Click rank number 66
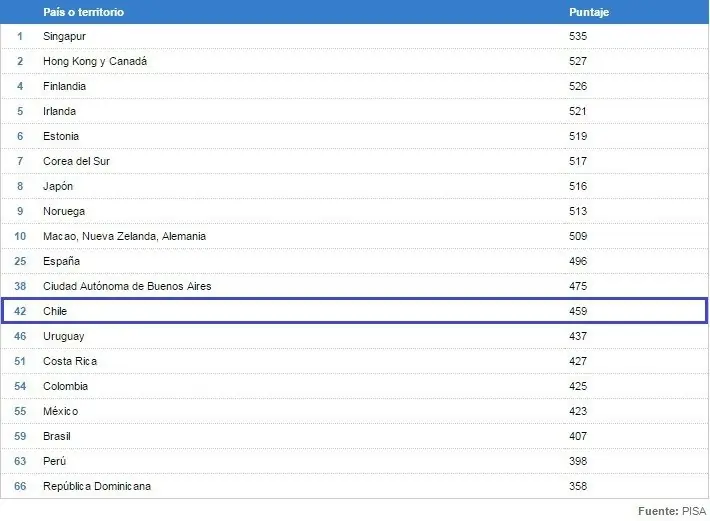The height and width of the screenshot is (521, 710). [x=20, y=486]
